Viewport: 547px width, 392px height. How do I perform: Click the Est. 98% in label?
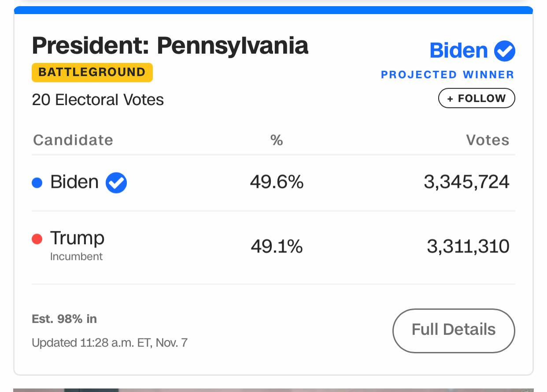click(x=64, y=319)
